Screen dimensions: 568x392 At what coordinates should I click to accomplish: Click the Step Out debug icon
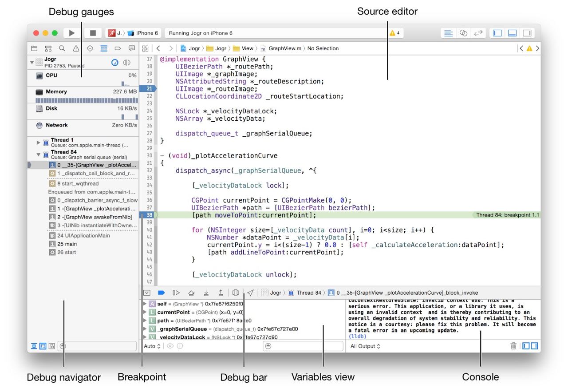point(221,293)
